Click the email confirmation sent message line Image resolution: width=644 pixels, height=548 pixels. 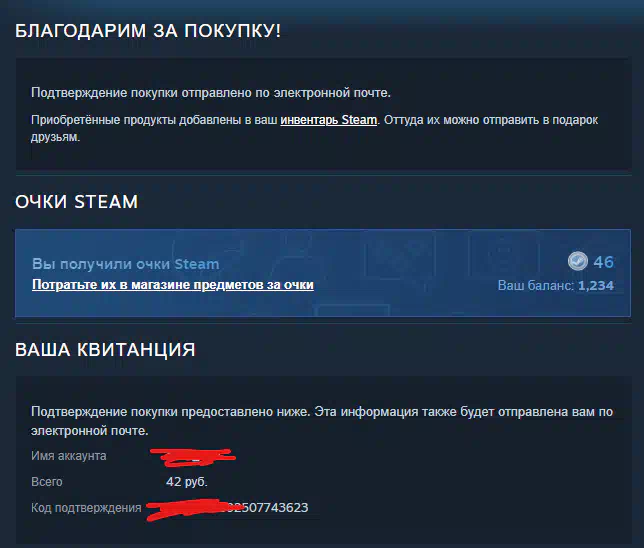[x=211, y=93]
